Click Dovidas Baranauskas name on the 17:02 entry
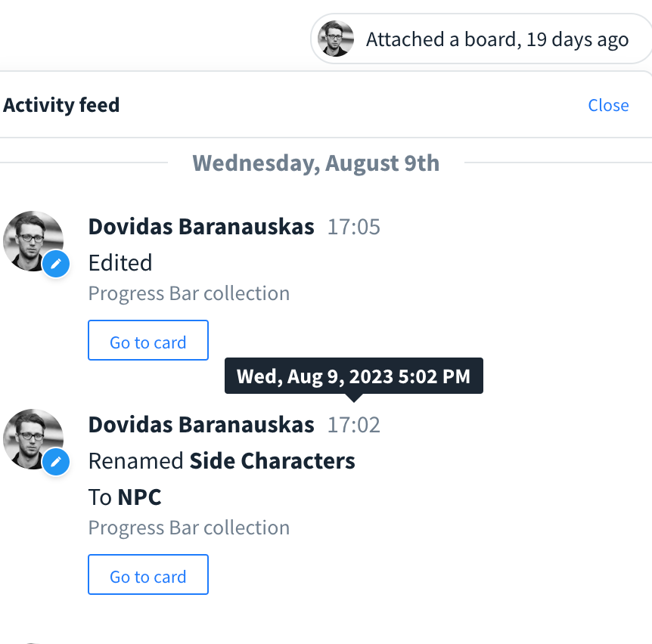 point(201,425)
